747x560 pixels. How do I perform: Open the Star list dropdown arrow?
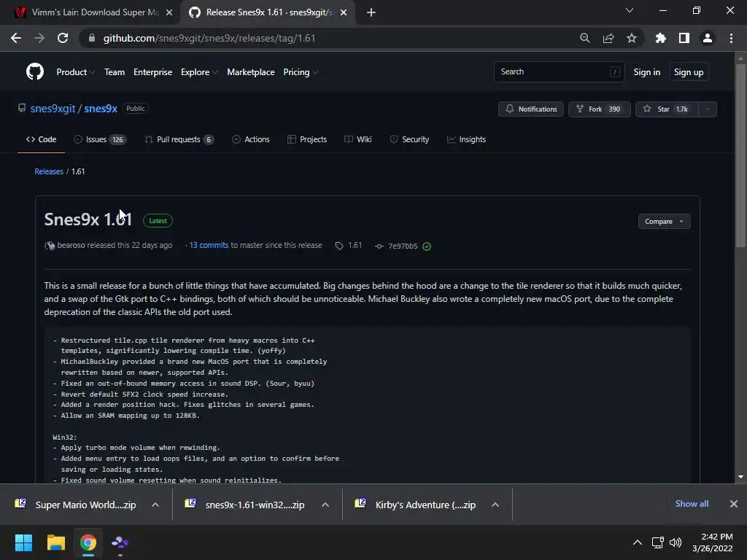pyautogui.click(x=708, y=109)
